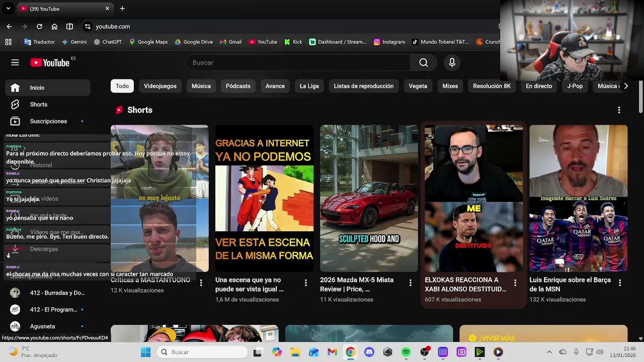Open the YouTube hamburger guide menu

[15, 62]
